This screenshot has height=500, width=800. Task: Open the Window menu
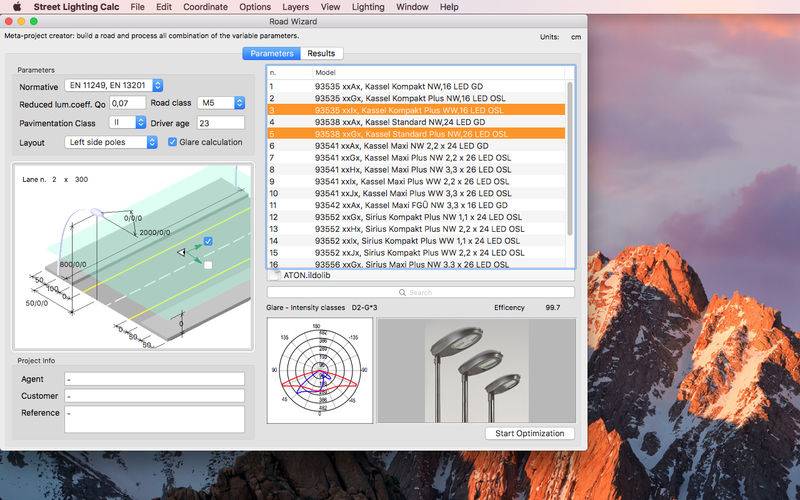[412, 7]
